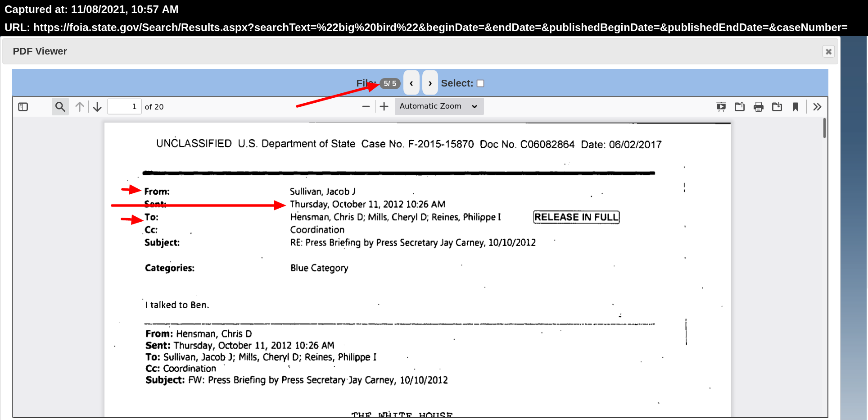Click the line 'I talked to Ben.'
868x420 pixels.
[x=177, y=305]
